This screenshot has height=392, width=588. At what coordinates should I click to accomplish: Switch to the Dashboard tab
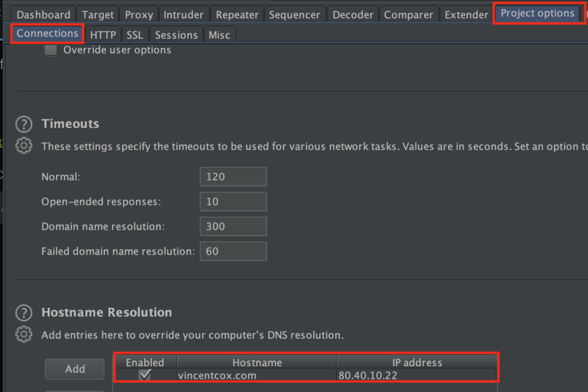pos(44,15)
